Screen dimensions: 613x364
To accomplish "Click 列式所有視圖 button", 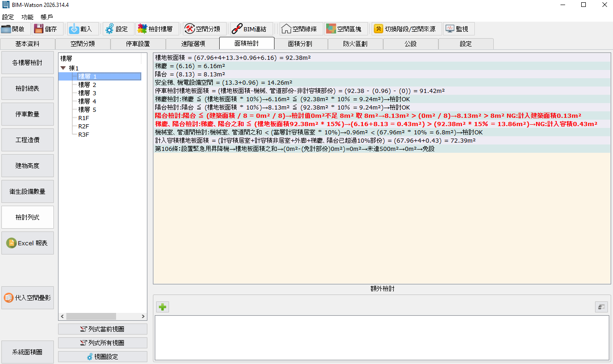I will 103,343.
